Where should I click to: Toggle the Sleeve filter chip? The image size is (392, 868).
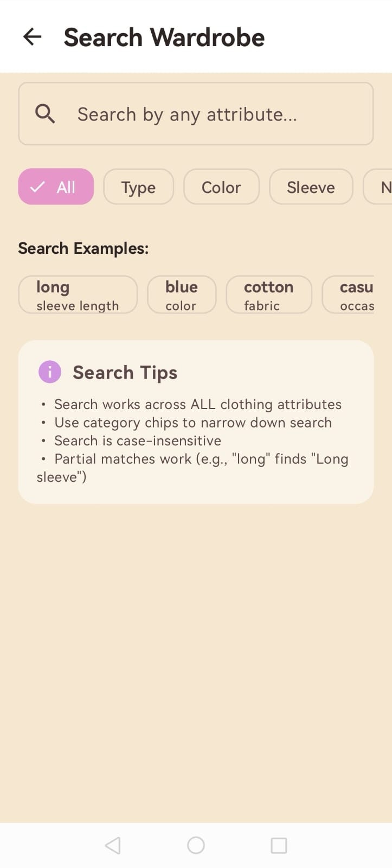[311, 187]
